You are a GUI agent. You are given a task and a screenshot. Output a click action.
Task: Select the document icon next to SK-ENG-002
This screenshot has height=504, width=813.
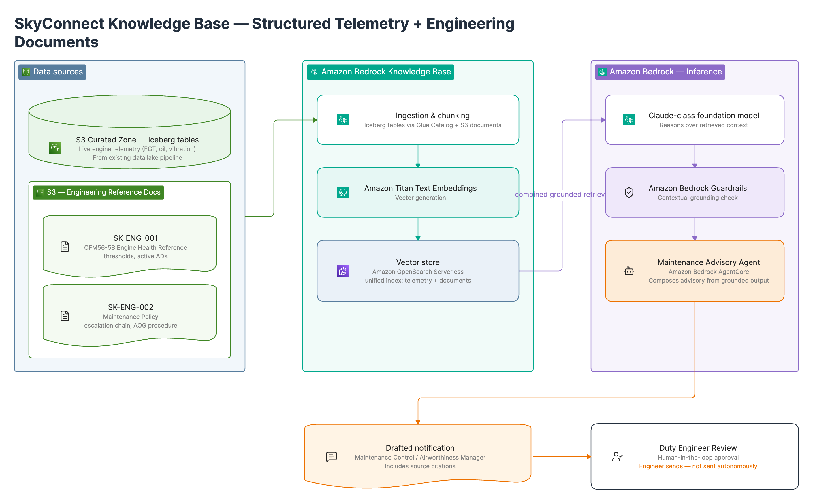coord(65,316)
